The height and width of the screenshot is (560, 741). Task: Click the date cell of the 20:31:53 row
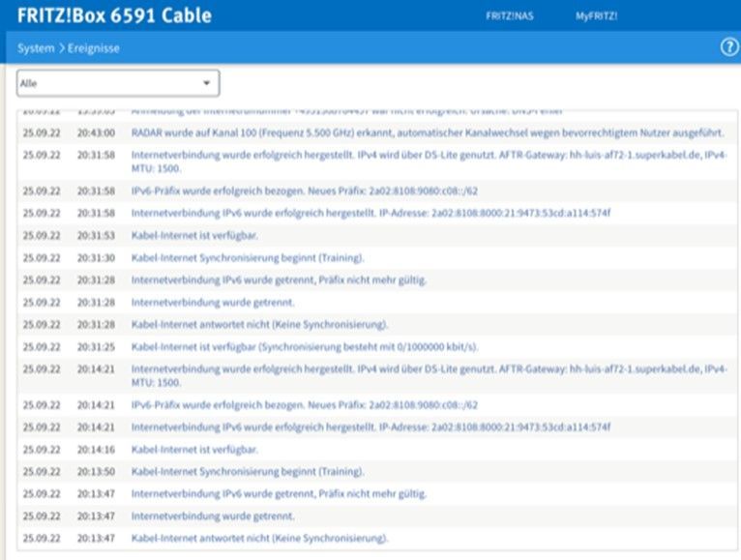(42, 235)
